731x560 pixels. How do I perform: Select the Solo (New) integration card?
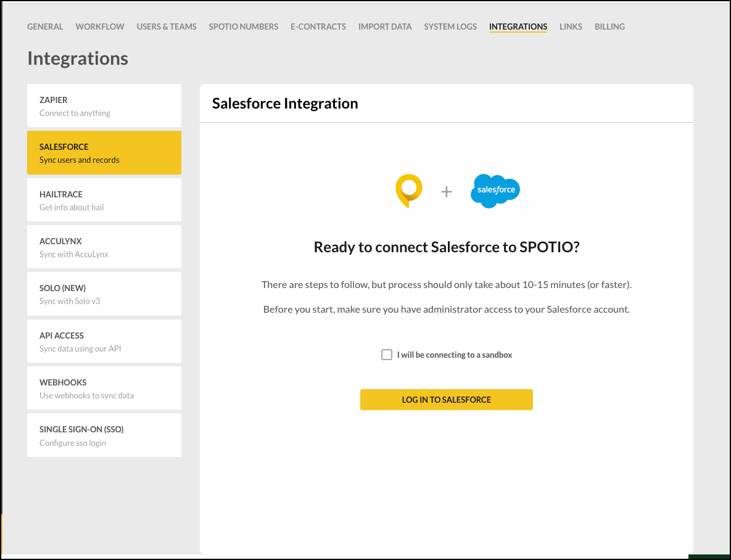(104, 294)
